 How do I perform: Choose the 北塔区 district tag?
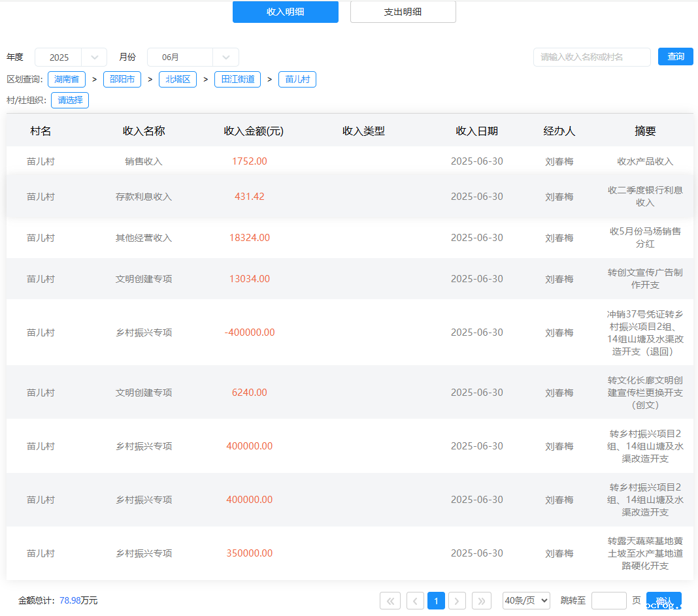tap(177, 80)
